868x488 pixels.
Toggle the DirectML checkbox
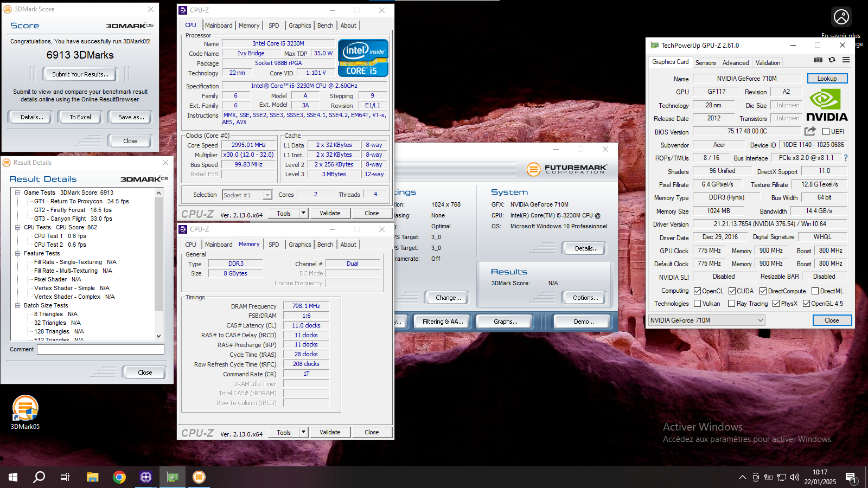click(x=815, y=291)
